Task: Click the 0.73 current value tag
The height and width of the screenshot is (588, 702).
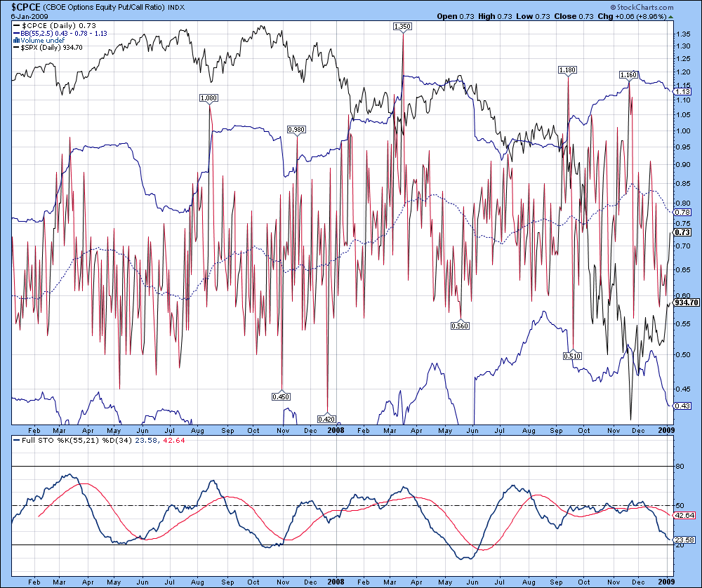Action: tap(682, 232)
